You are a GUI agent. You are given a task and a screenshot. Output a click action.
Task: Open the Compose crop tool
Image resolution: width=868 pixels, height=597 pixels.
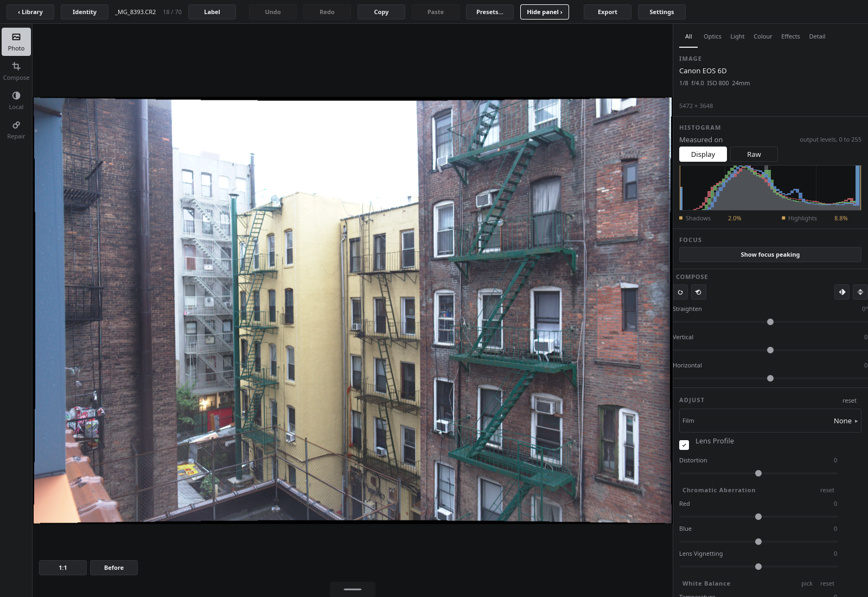16,71
